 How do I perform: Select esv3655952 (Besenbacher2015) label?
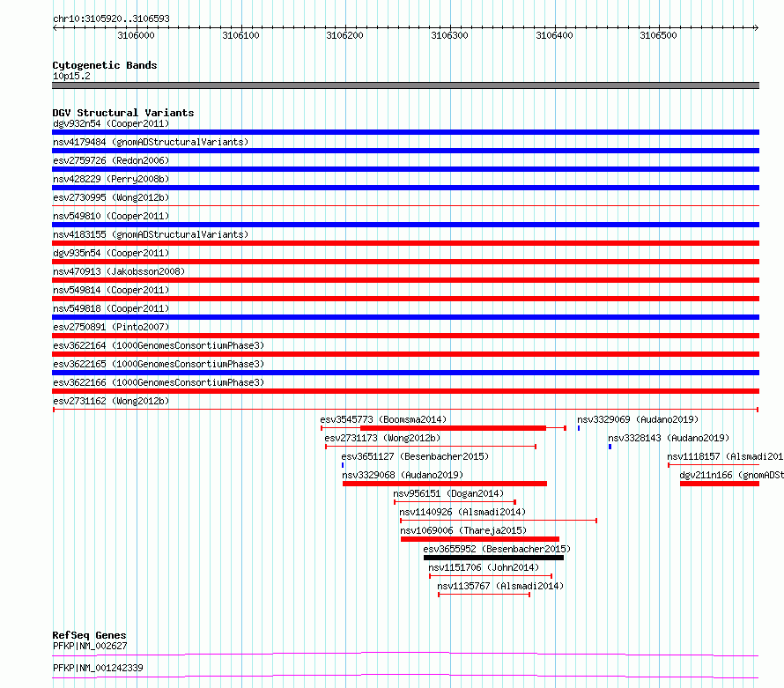click(x=497, y=549)
